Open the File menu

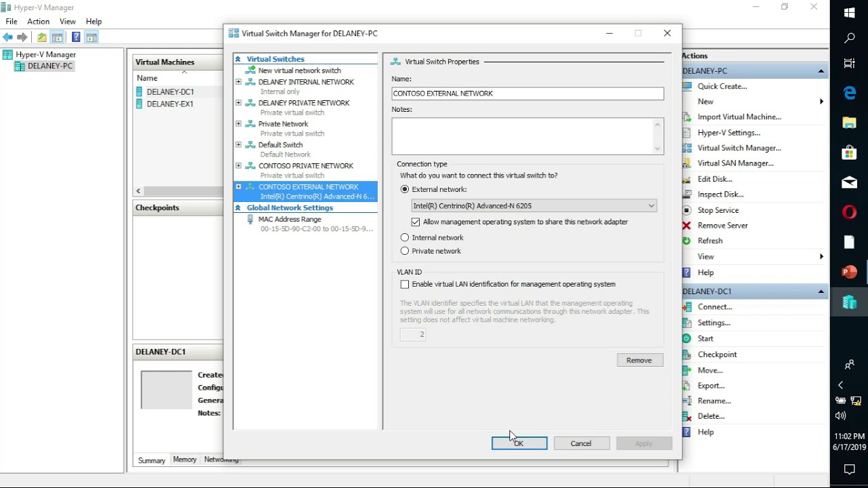(x=12, y=22)
